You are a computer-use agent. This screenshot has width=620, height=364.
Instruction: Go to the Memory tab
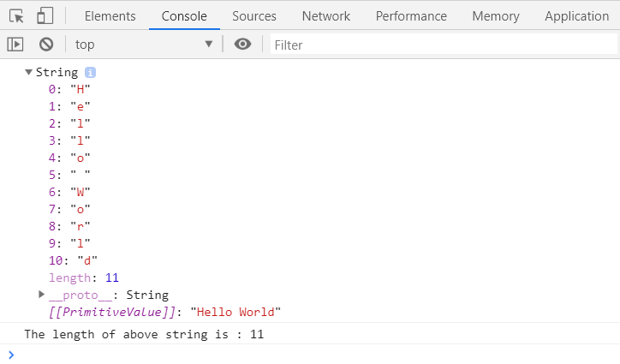tap(496, 16)
